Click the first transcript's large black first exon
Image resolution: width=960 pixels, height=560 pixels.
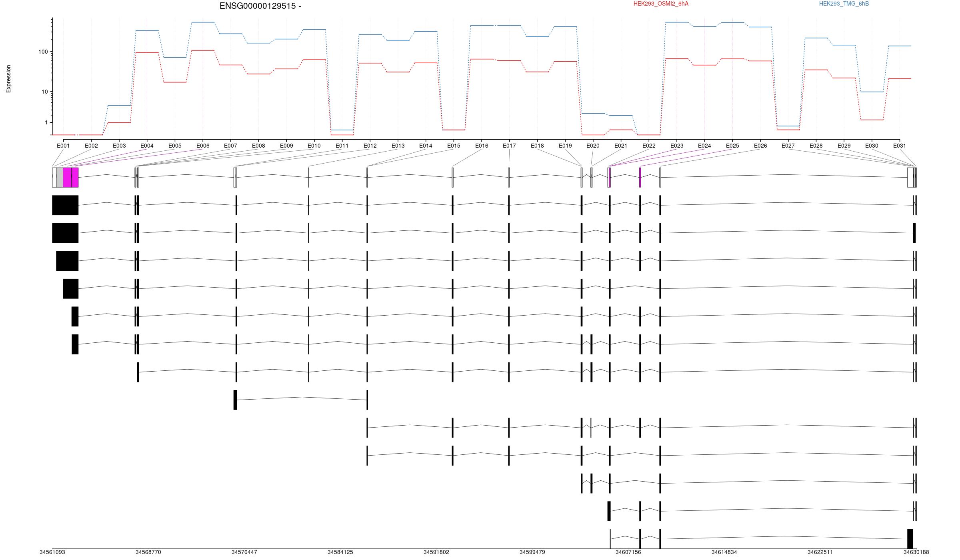pyautogui.click(x=65, y=205)
